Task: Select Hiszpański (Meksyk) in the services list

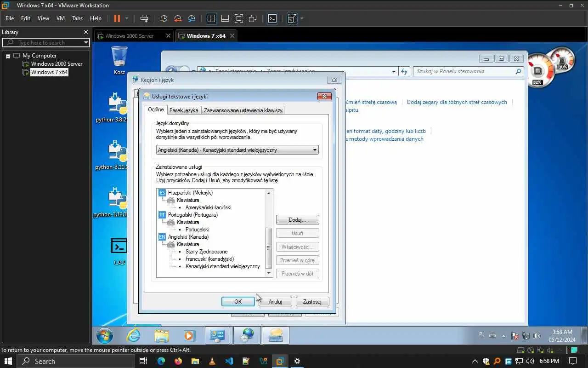Action: 190,193
